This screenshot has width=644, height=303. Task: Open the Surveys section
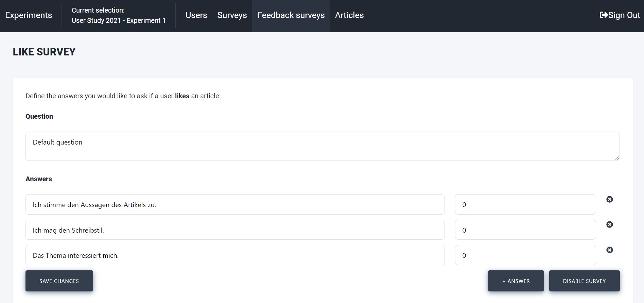(232, 15)
